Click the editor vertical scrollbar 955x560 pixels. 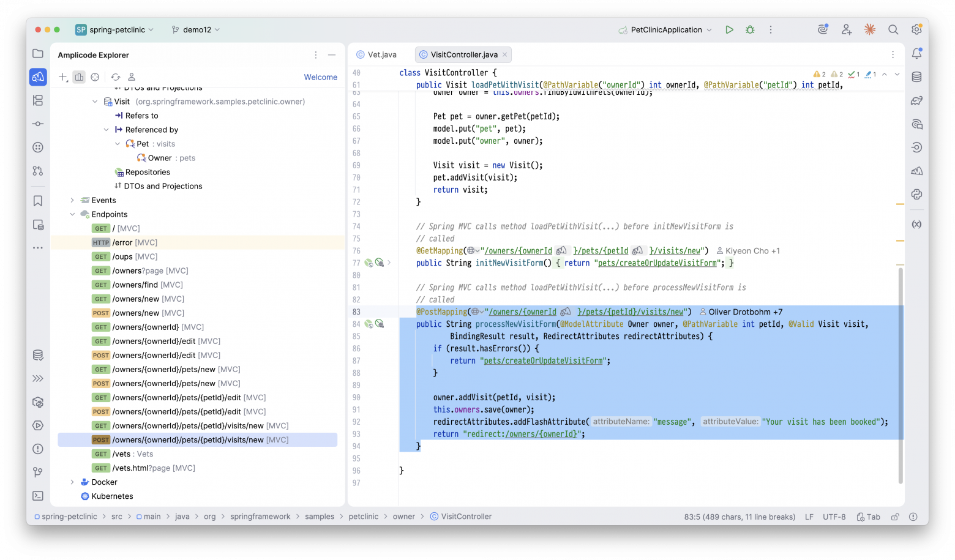901,375
